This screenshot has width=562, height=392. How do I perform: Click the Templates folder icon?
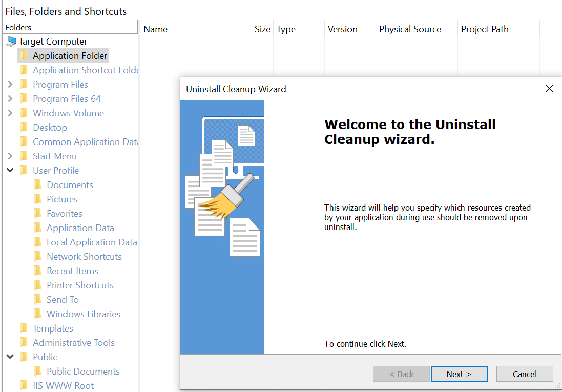pyautogui.click(x=24, y=328)
